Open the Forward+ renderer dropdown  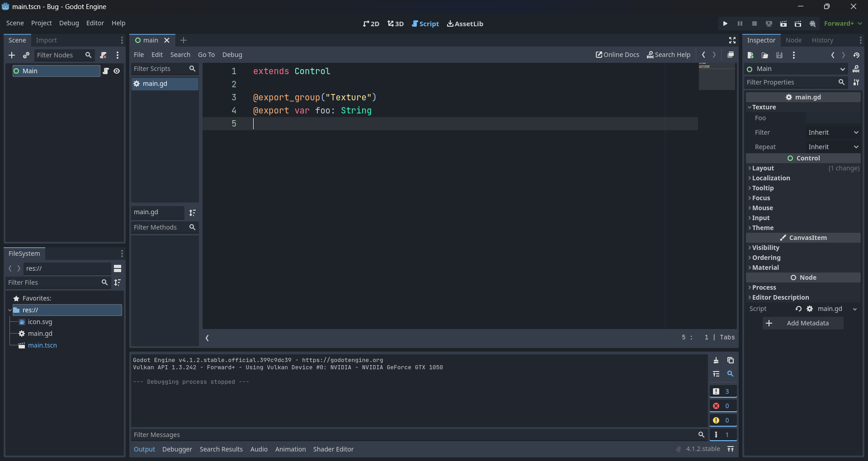point(843,24)
